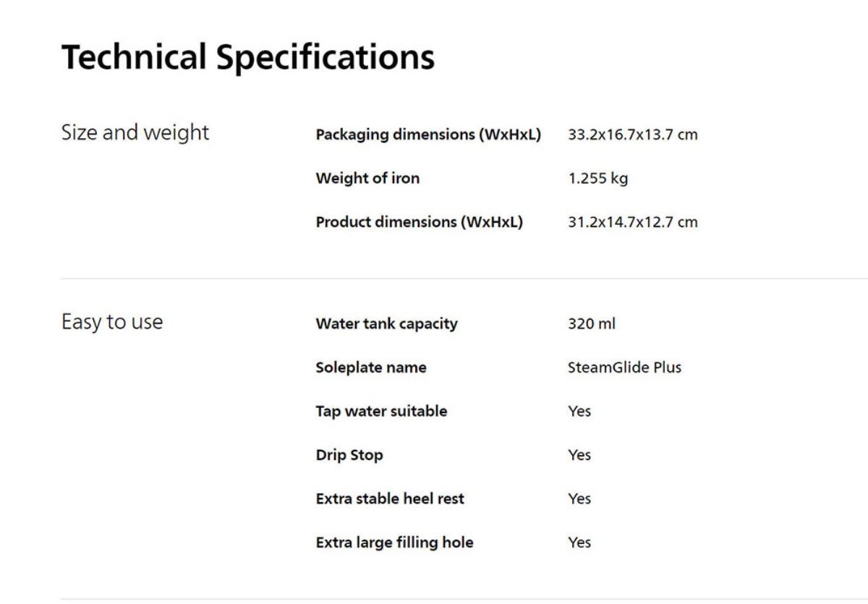Click the Drip Stop label
This screenshot has height=604, width=868.
[349, 455]
